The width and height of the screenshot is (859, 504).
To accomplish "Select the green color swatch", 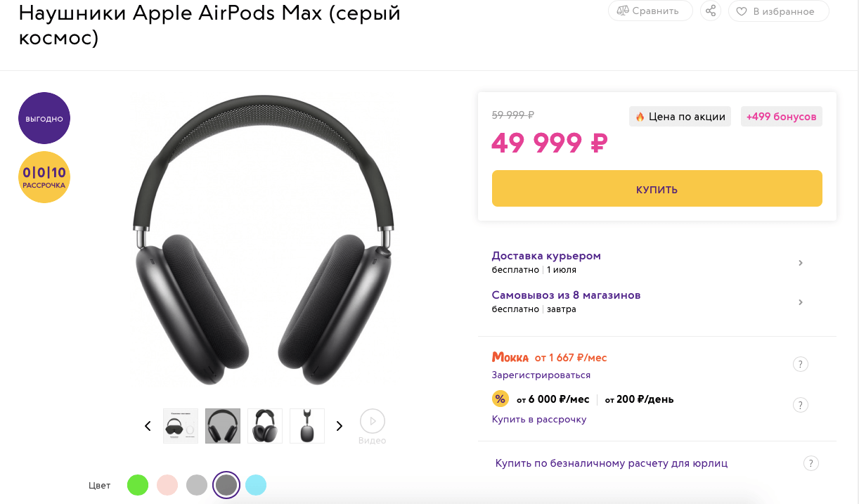I will [138, 485].
